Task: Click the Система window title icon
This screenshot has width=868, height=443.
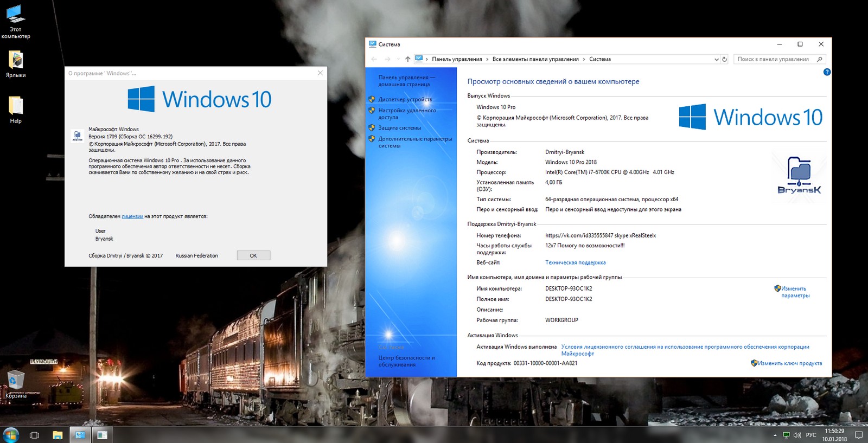Action: pyautogui.click(x=372, y=44)
